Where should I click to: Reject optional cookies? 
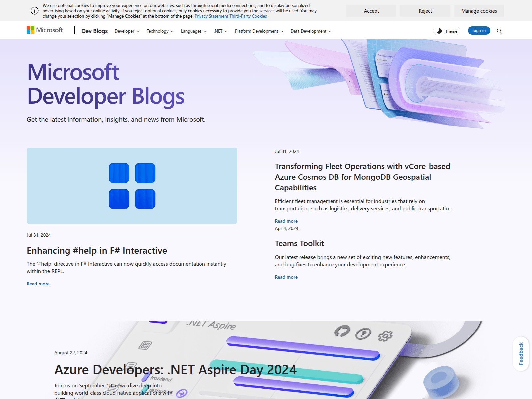coord(425,11)
